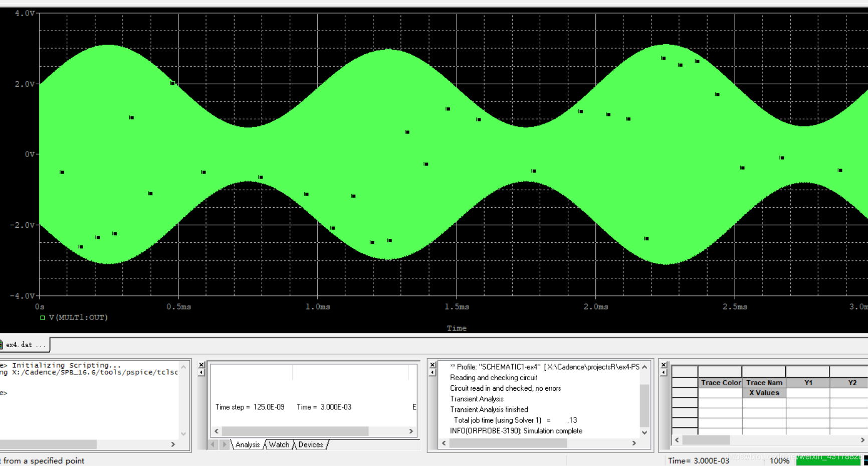Click the Y2 column header
Image resolution: width=868 pixels, height=466 pixels.
point(849,383)
